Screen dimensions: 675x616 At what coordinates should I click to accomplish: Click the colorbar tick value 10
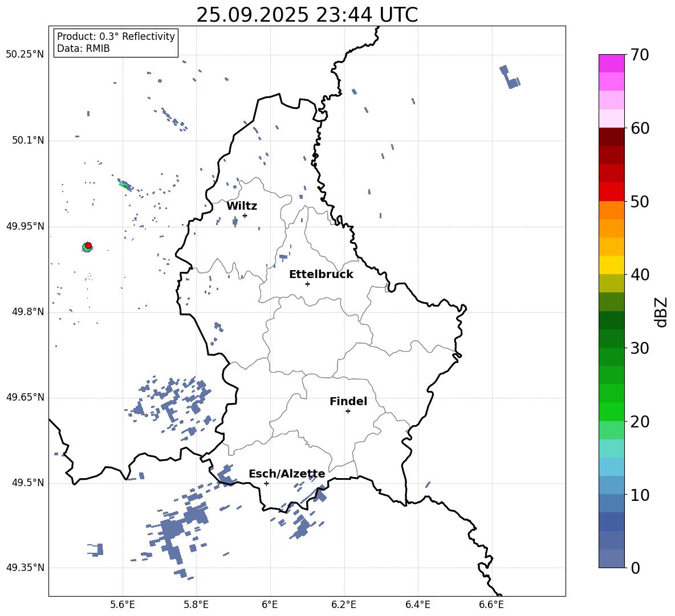[640, 495]
